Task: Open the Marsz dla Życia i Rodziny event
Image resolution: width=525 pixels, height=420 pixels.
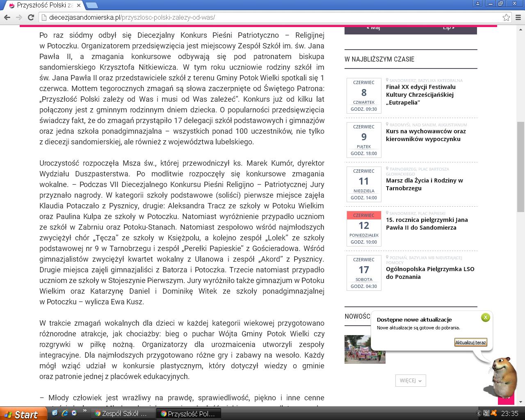Action: (424, 184)
